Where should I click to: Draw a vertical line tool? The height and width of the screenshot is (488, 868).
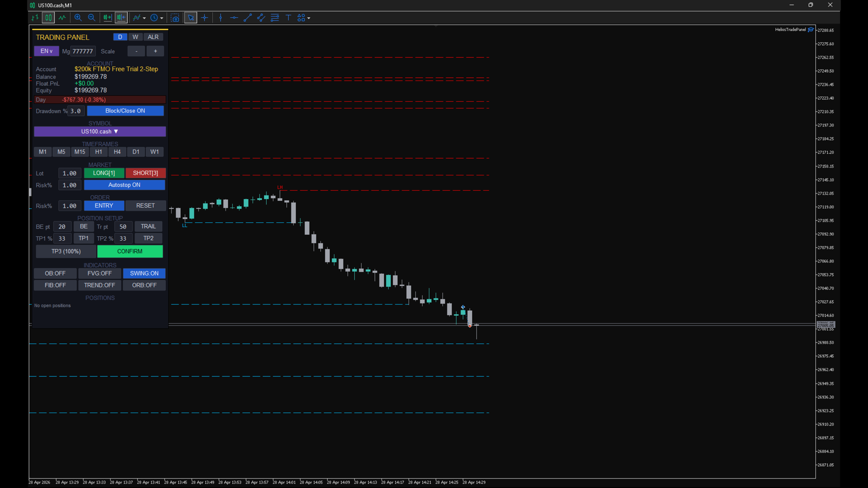coord(221,18)
